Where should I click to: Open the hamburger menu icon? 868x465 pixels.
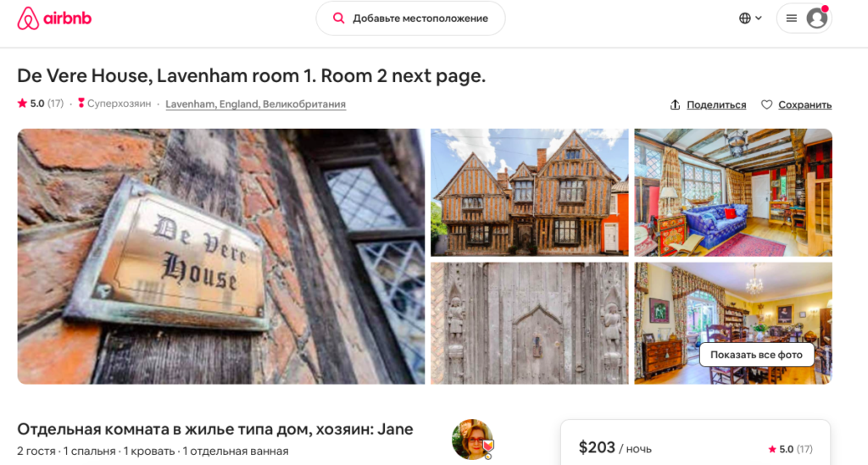point(792,19)
